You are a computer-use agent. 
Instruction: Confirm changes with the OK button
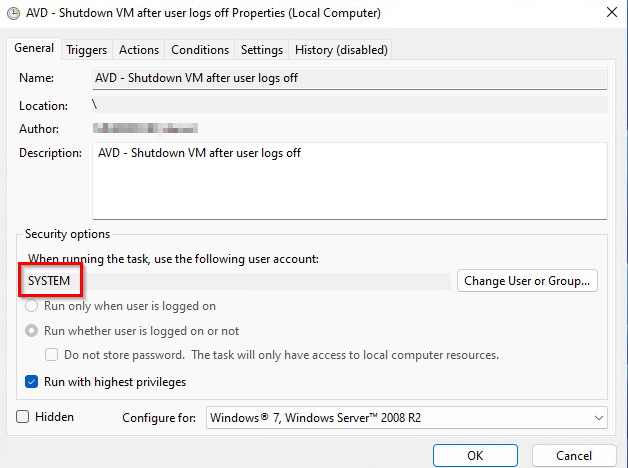click(x=475, y=456)
